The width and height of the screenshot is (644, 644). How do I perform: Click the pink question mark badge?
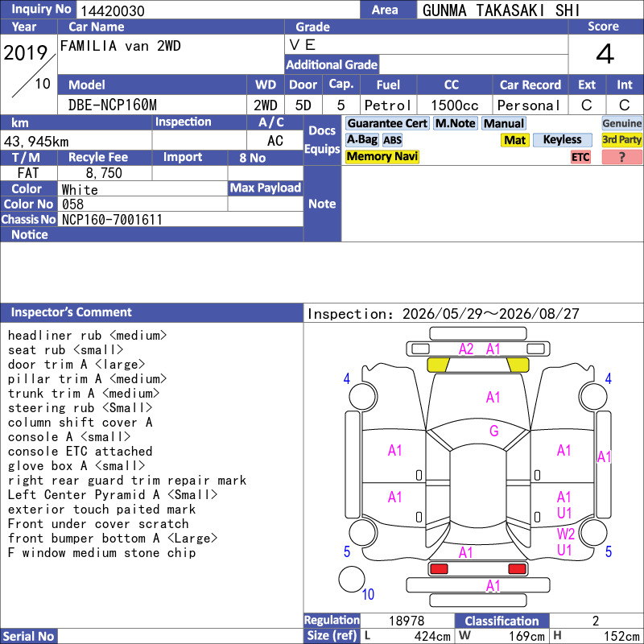[x=621, y=157]
